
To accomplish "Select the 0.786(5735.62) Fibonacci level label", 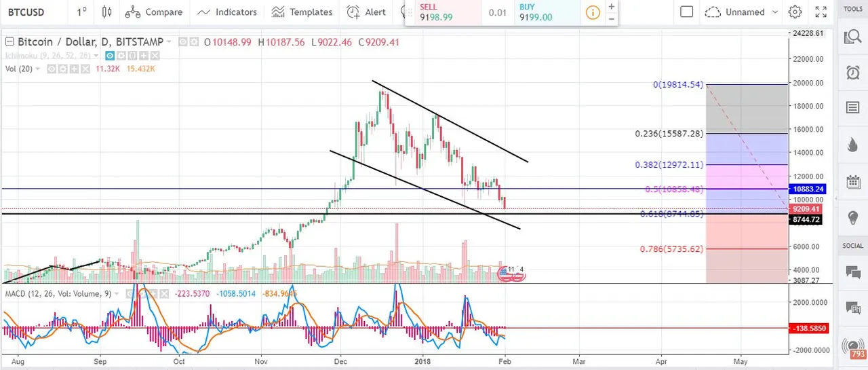I will (673, 249).
